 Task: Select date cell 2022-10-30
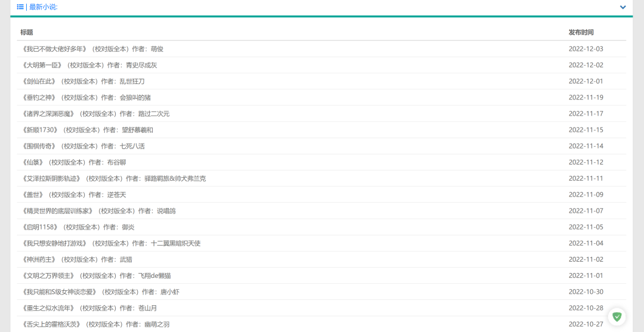click(x=586, y=292)
